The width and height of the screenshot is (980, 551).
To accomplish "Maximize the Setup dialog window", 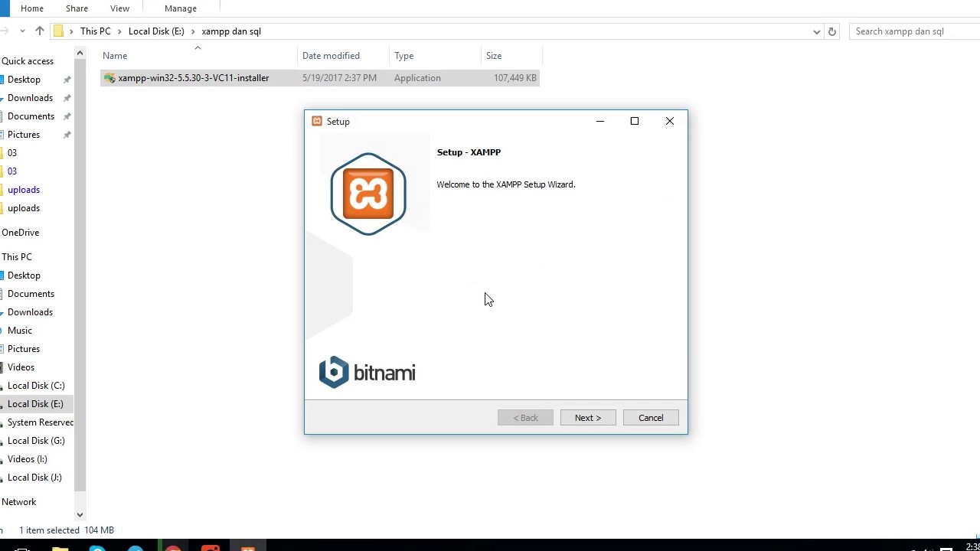I will 635,121.
